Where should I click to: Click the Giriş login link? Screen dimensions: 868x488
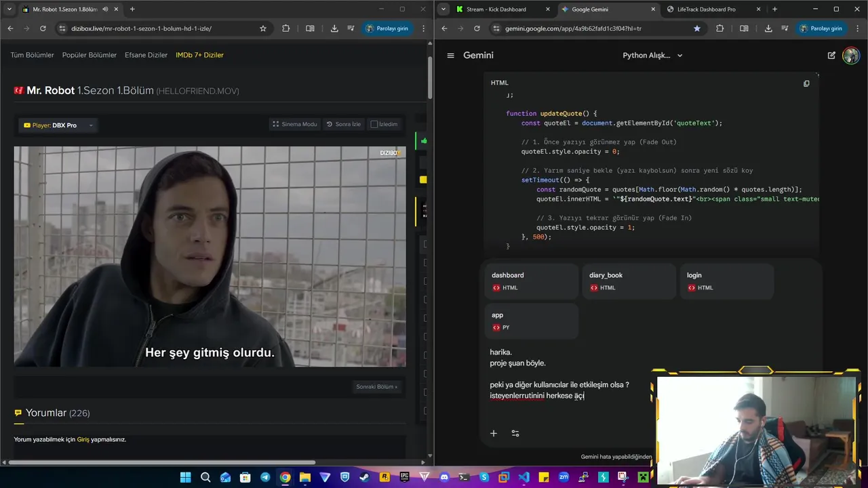tap(83, 439)
